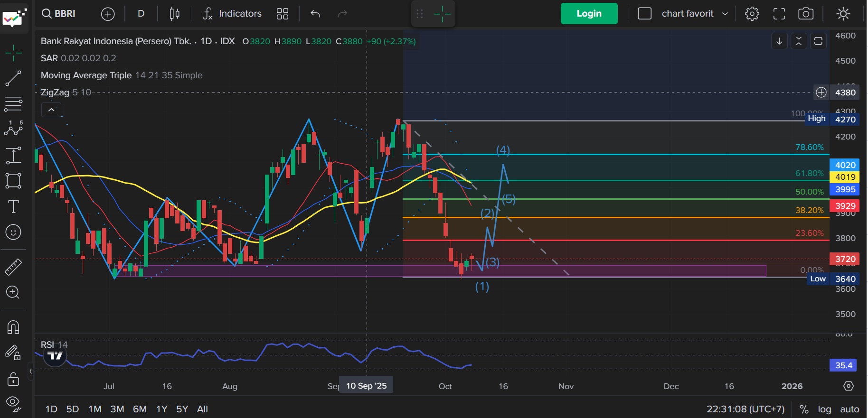Toggle hide all drawings eye icon
Image resolution: width=868 pixels, height=418 pixels.
point(13,403)
